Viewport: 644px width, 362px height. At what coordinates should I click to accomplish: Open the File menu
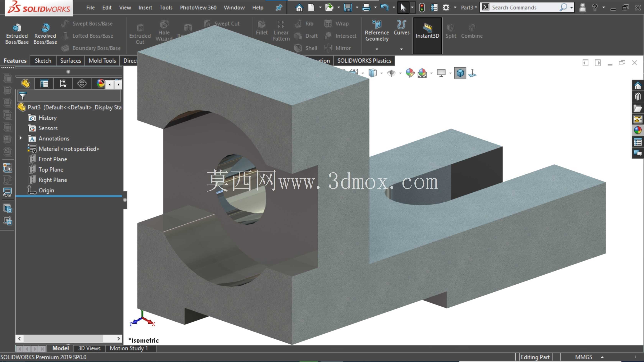pyautogui.click(x=90, y=7)
